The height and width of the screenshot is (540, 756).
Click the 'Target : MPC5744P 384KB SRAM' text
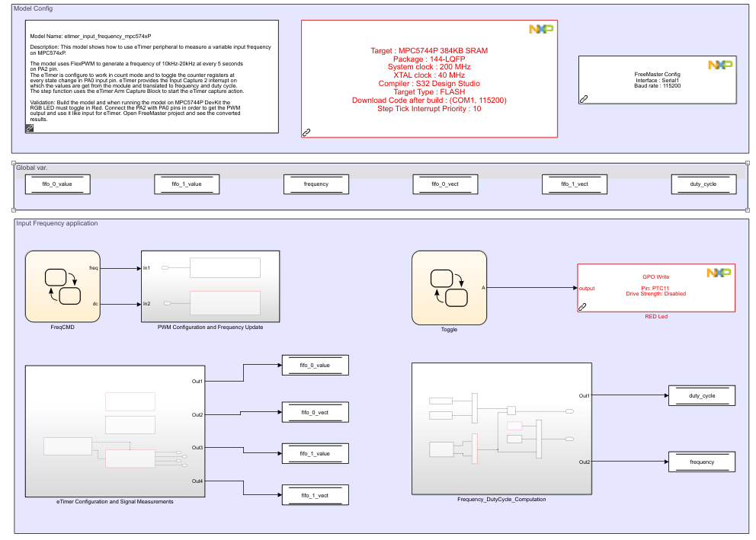pyautogui.click(x=429, y=50)
